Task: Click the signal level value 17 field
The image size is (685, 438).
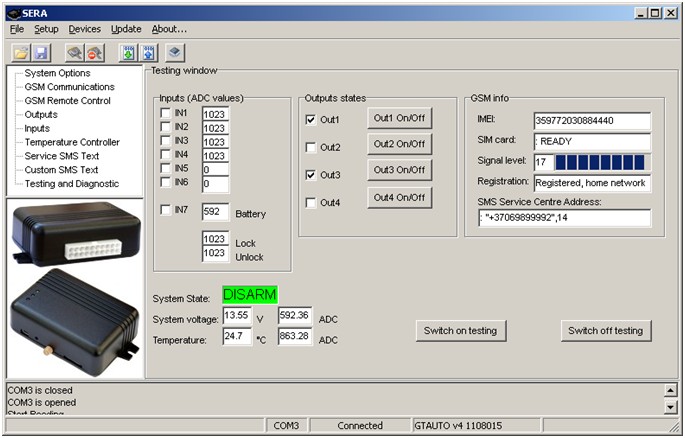Action: click(x=544, y=162)
